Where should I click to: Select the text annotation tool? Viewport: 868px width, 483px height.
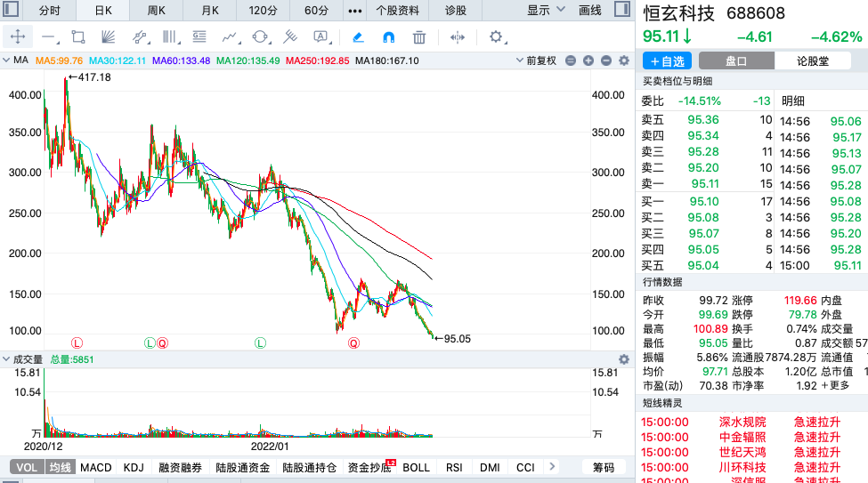(320, 37)
